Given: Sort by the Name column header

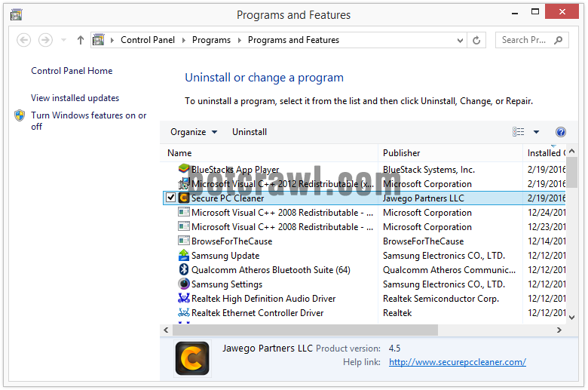Looking at the screenshot, I should tap(269, 153).
